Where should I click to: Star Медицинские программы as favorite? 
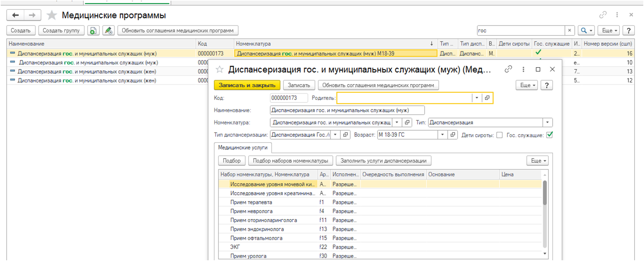tap(52, 15)
